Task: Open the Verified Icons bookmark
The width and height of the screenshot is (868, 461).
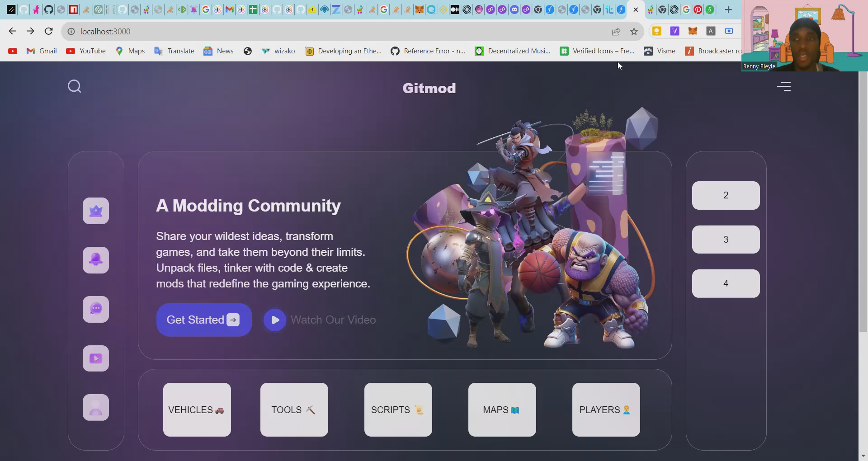Action: (x=597, y=51)
